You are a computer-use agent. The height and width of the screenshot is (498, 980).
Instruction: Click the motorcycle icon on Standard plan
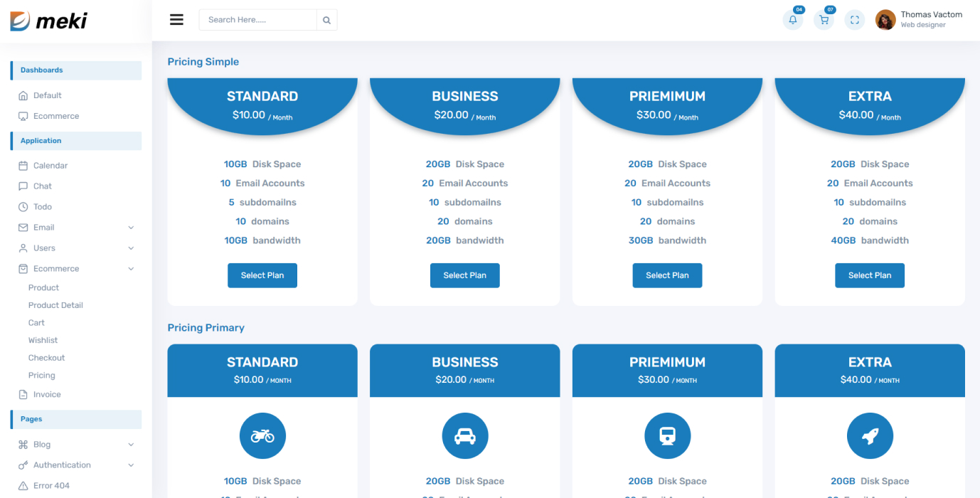(262, 435)
